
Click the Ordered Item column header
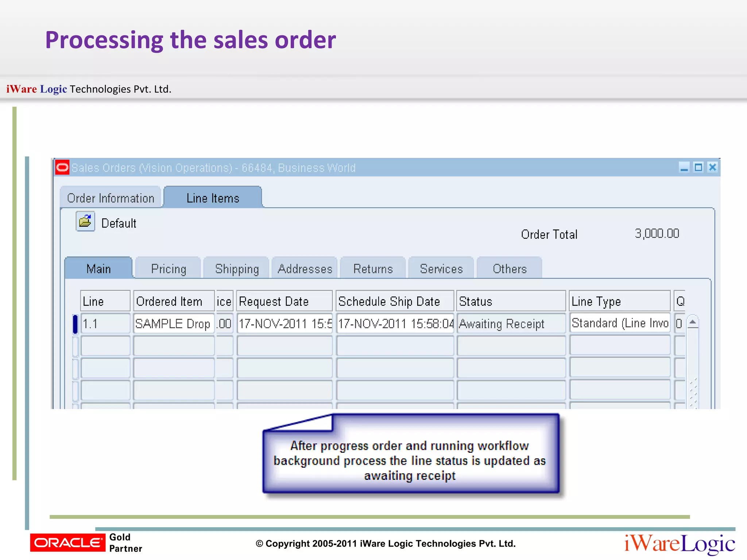(x=174, y=301)
